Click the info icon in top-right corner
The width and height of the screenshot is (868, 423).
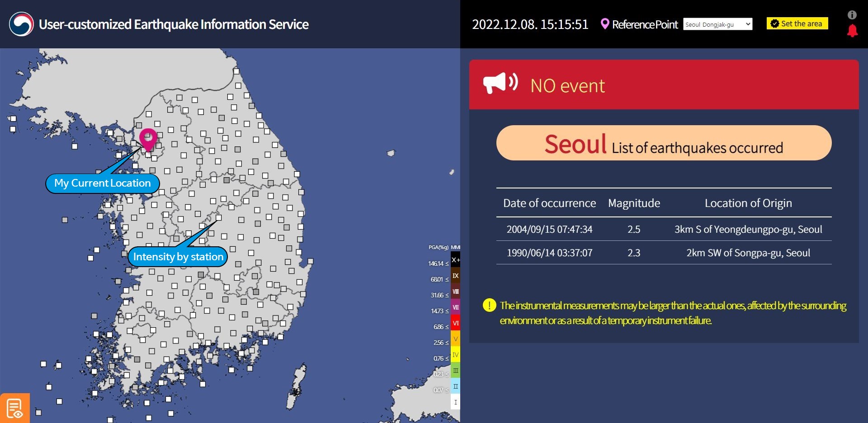pyautogui.click(x=852, y=15)
